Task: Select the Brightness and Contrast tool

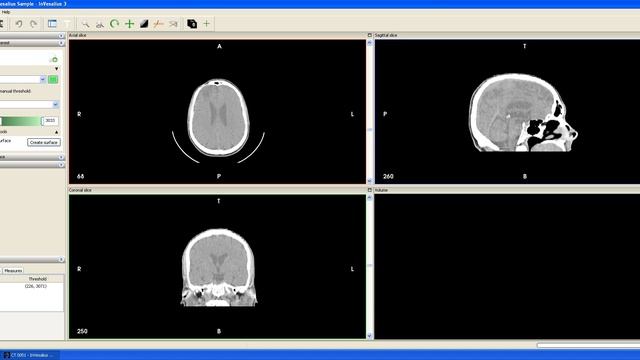Action: tap(144, 24)
